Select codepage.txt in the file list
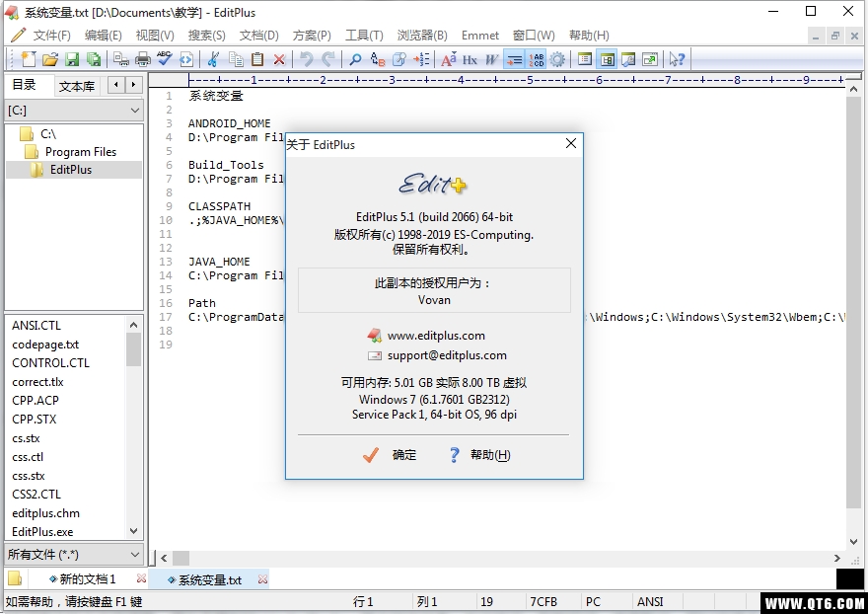868x614 pixels. [45, 345]
